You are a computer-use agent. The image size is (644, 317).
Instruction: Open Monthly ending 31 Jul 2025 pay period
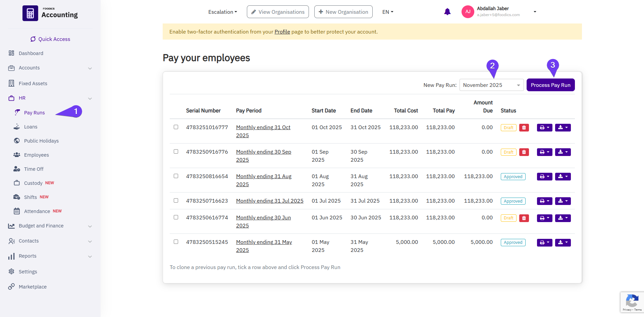point(270,201)
